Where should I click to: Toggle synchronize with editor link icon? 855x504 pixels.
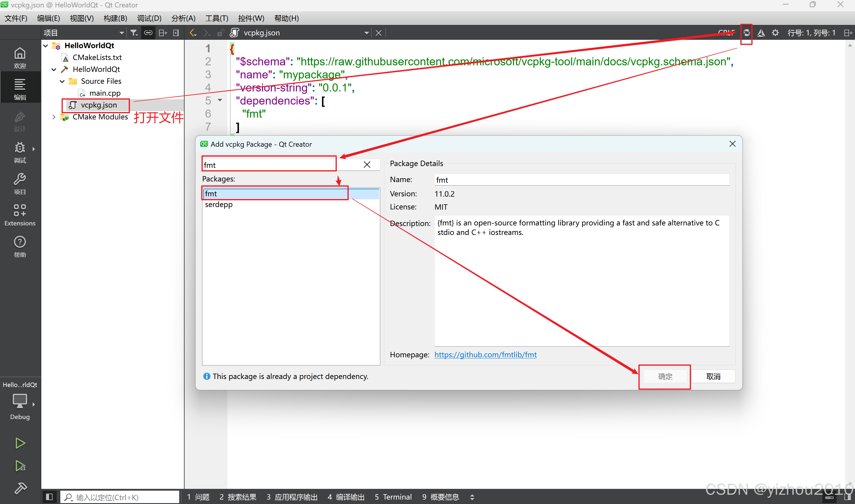tap(148, 33)
